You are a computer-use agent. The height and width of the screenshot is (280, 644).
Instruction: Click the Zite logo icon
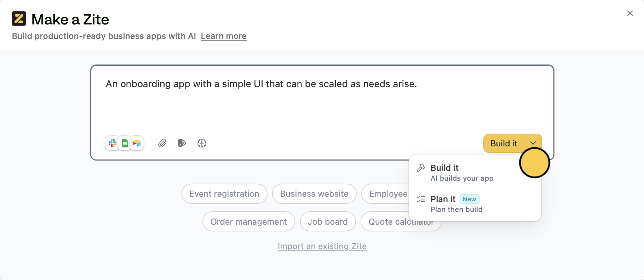click(19, 19)
